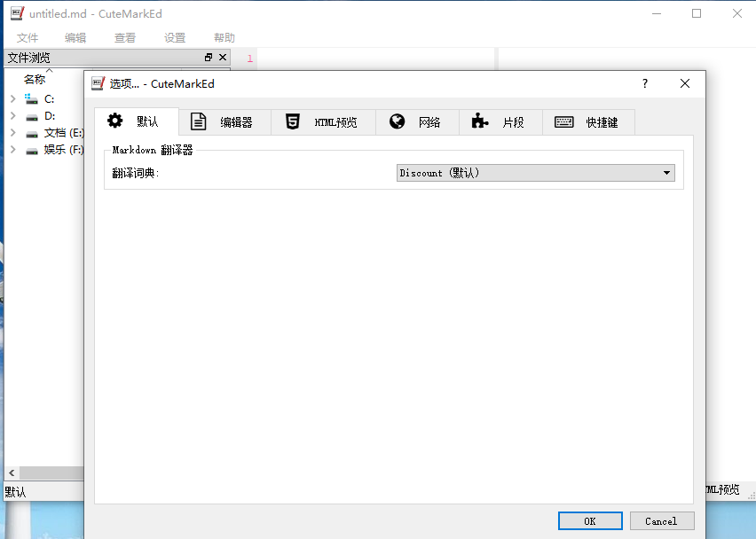The height and width of the screenshot is (539, 756).
Task: Open the 帮助 menu
Action: point(224,37)
